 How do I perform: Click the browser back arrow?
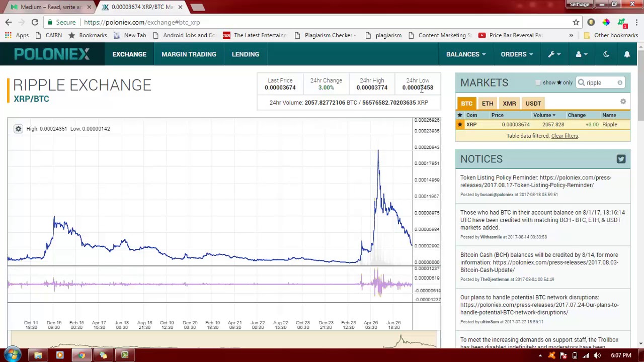point(9,22)
